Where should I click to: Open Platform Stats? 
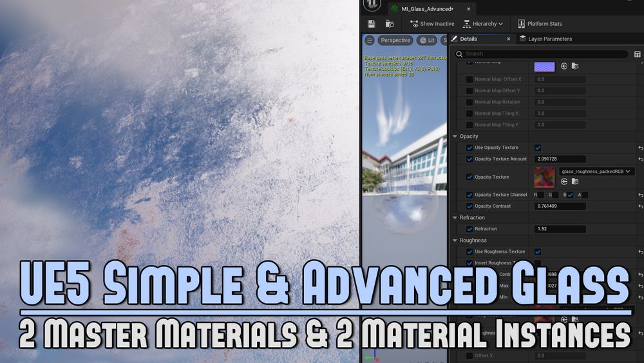click(540, 24)
